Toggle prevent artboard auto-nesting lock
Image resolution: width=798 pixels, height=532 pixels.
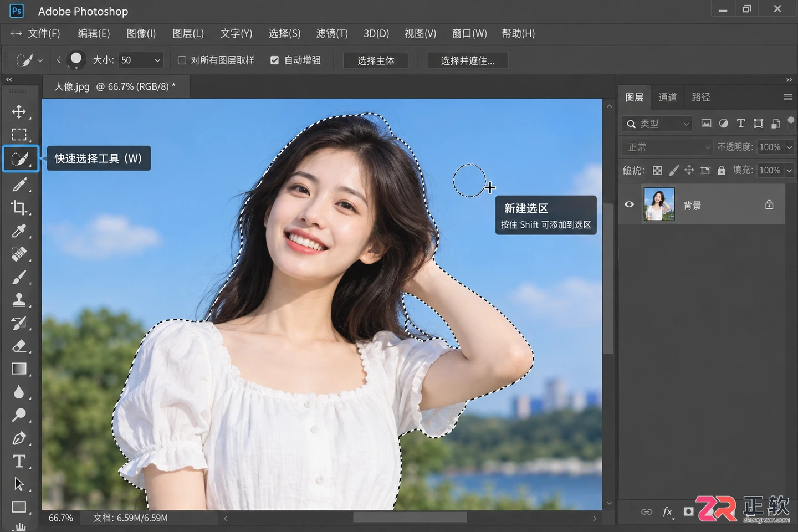[705, 171]
